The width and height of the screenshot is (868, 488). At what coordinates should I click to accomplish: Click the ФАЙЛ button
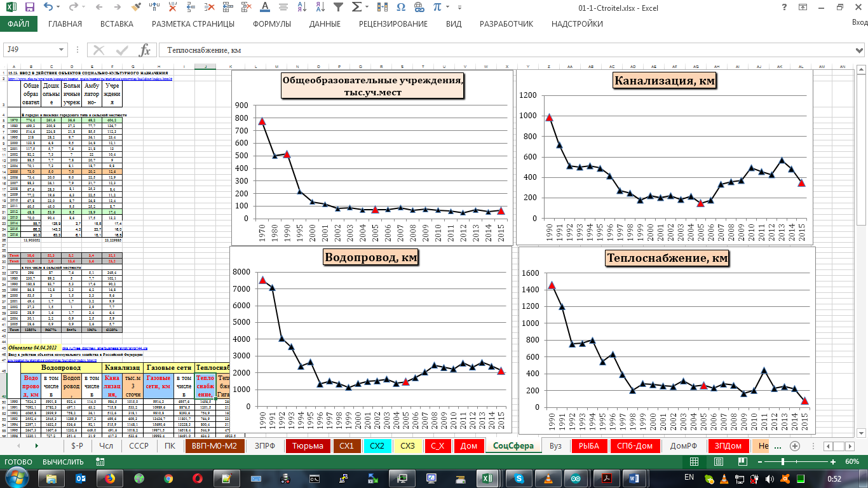(18, 24)
